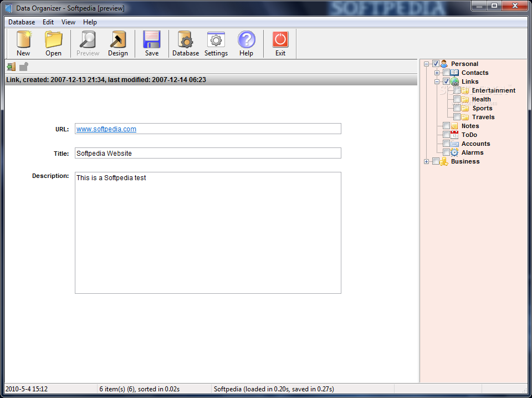532x398 pixels.
Task: Collapse the Links tree node
Action: pos(437,81)
